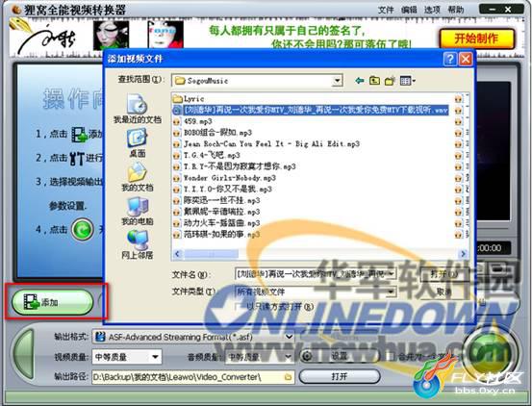Screen dimensions: 532x406
Task: Click the Settings (设置) button
Action: (340, 356)
